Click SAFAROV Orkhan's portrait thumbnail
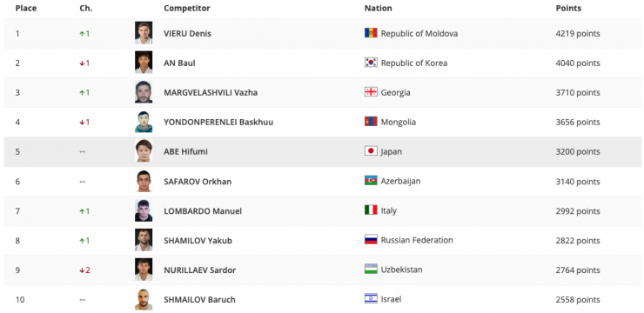 tap(144, 181)
